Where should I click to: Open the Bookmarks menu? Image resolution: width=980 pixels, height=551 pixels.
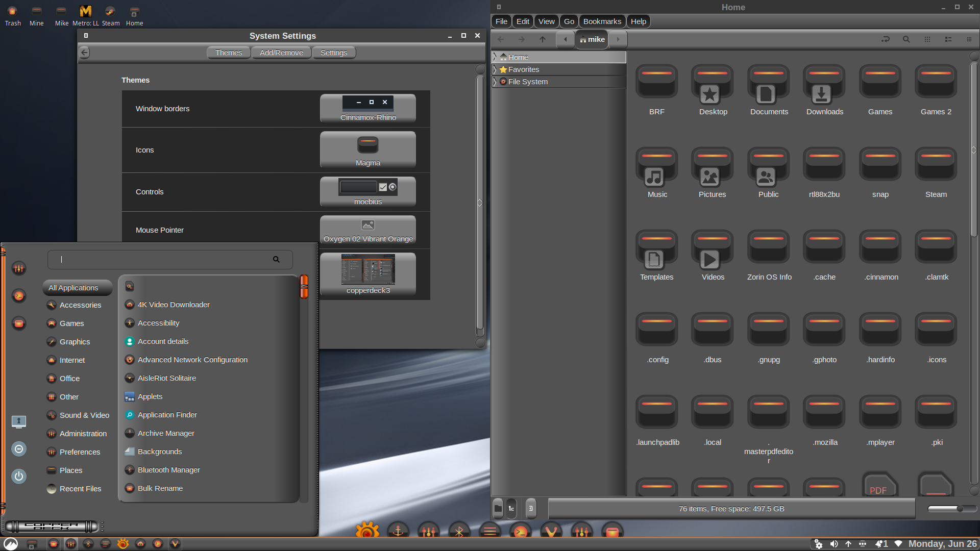click(602, 21)
